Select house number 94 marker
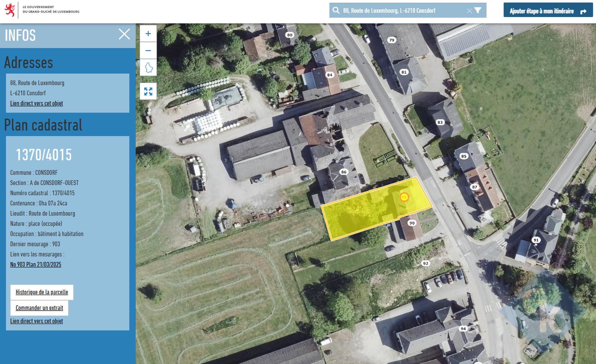Image resolution: width=596 pixels, height=364 pixels. (x=463, y=329)
